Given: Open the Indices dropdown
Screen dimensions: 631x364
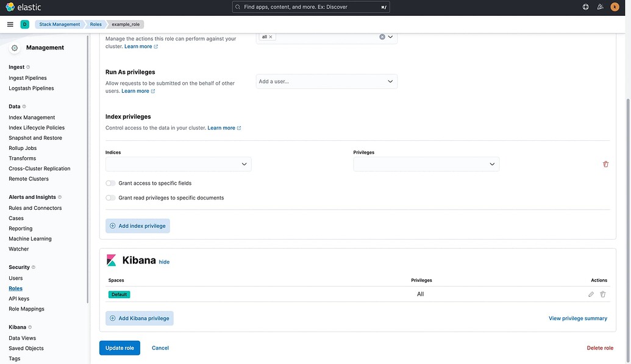Looking at the screenshot, I should click(x=177, y=163).
